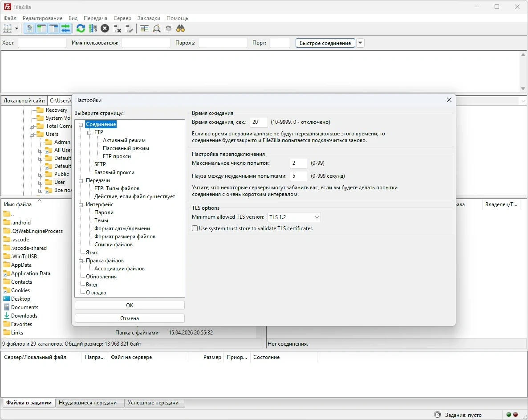This screenshot has width=528, height=420.
Task: Toggle the local directory tree icon
Action: click(x=41, y=29)
